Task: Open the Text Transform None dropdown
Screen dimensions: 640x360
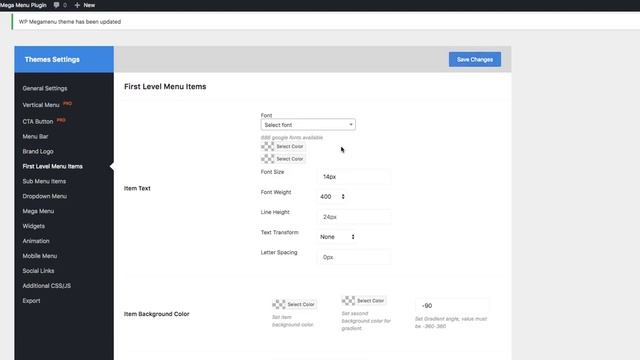Action: [337, 237]
